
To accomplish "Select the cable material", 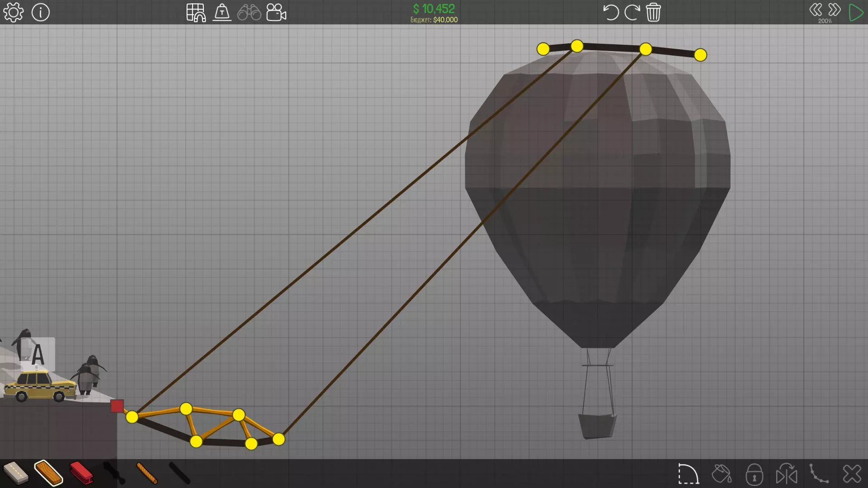I will [179, 473].
